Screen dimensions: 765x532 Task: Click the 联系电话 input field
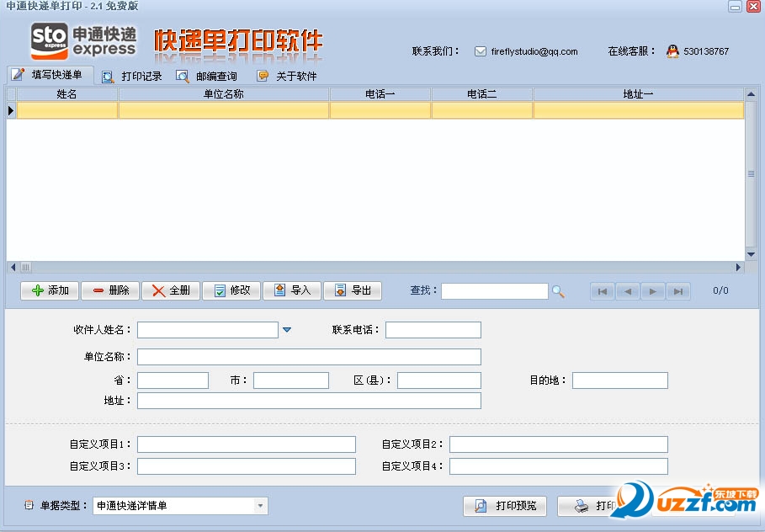pos(433,330)
